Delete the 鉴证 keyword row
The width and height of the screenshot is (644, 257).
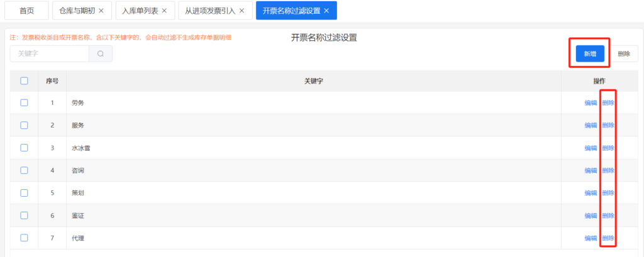608,216
